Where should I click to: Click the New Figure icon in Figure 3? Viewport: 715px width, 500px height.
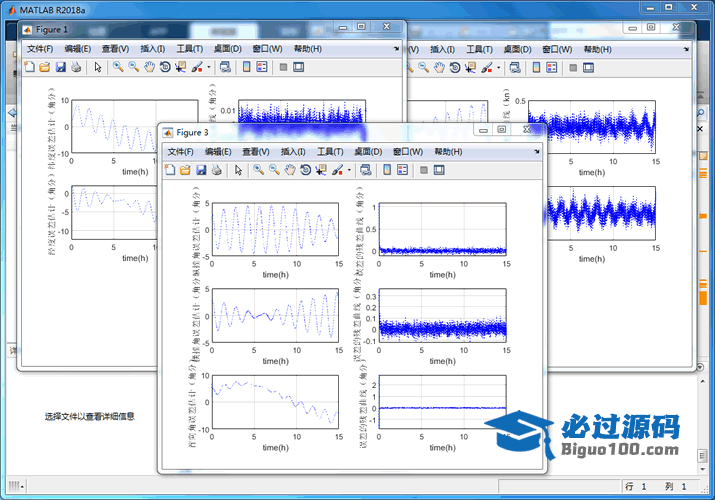point(169,170)
